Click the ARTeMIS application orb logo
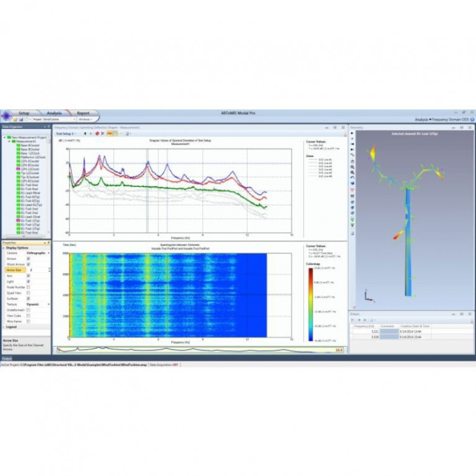Viewport: 476px width, 476px height. (6, 115)
